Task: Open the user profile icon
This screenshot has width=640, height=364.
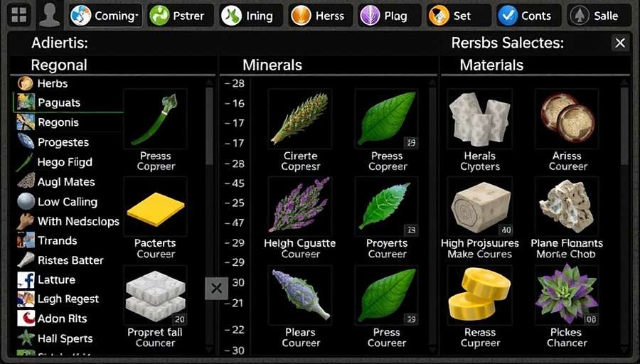Action: point(49,15)
